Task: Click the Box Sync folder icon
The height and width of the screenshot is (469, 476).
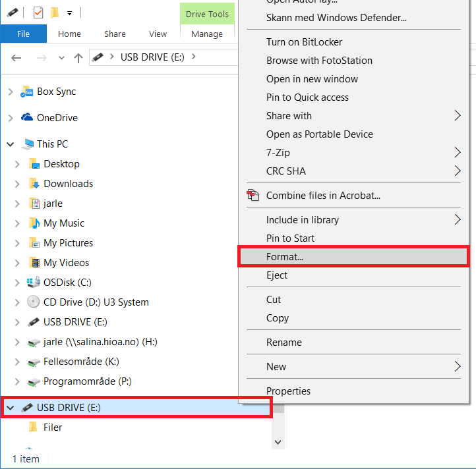Action: [x=27, y=92]
